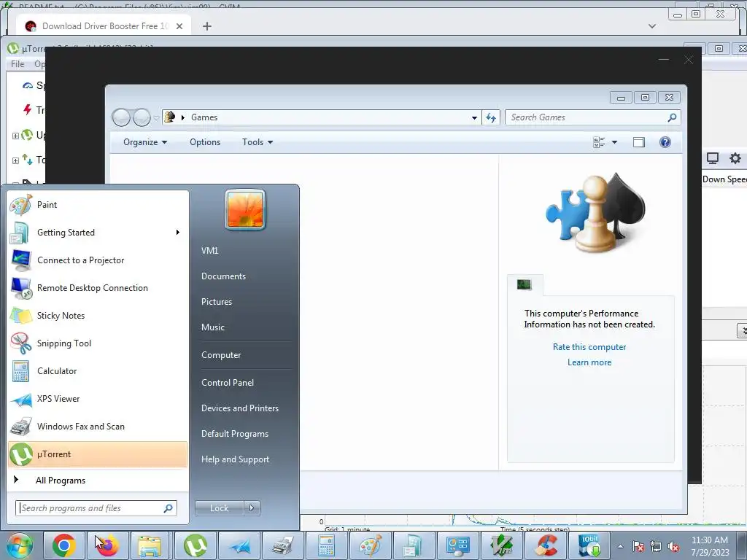Launch Sticky Notes
Viewport: 747px width, 560px height.
coord(98,315)
